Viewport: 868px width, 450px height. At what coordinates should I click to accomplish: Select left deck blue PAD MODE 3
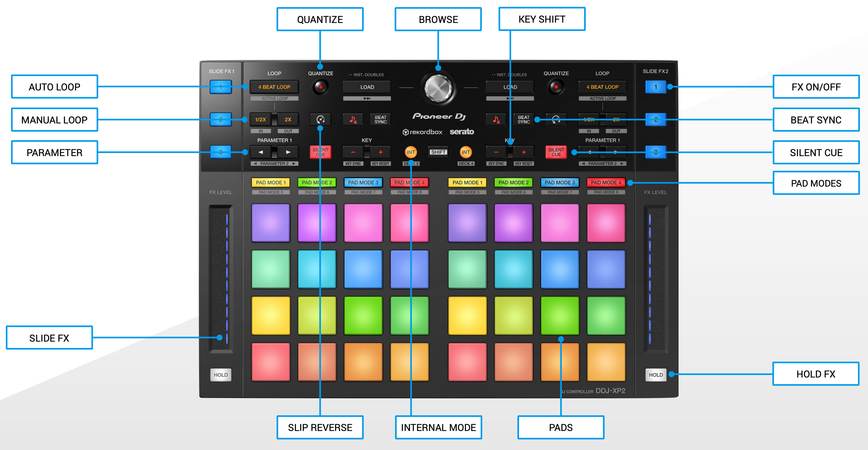(x=363, y=183)
